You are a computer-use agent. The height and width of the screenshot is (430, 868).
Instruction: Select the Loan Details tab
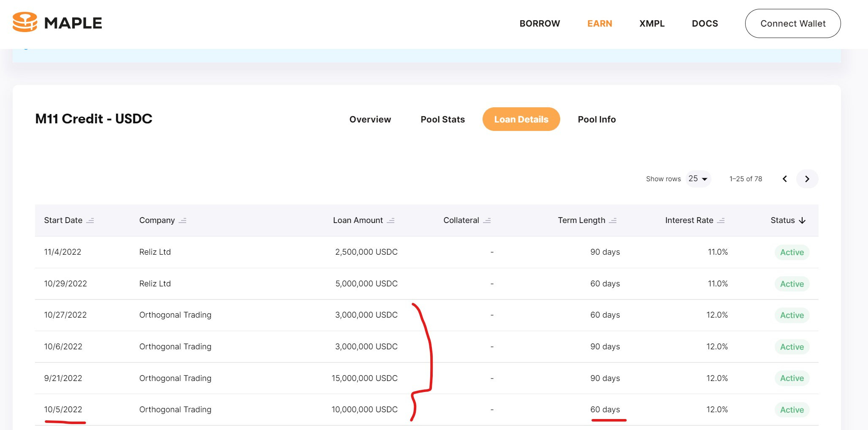coord(521,119)
